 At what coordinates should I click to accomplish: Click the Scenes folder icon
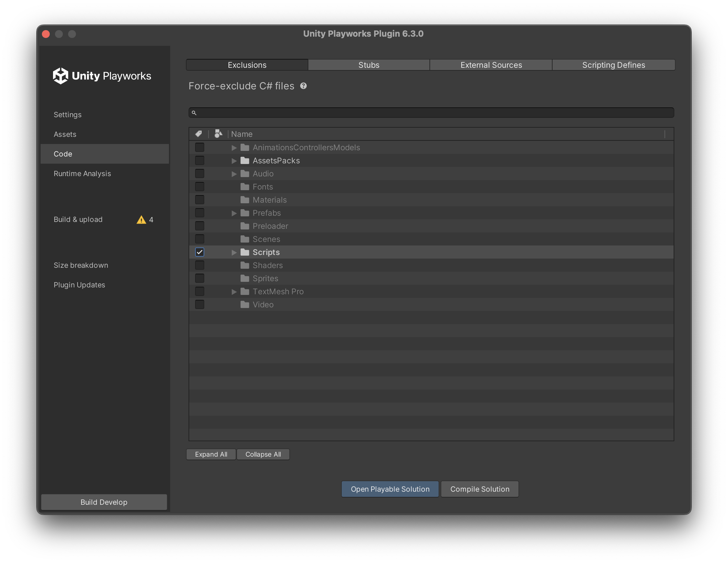pos(245,239)
